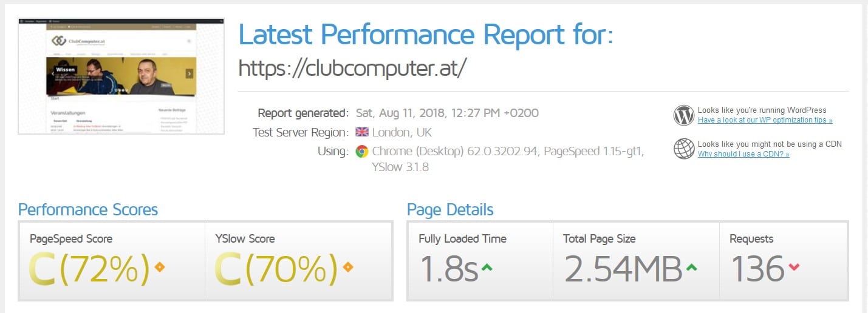Viewport: 868px width, 313px height.
Task: Click the green arrow next to 1.8s
Action: [487, 268]
